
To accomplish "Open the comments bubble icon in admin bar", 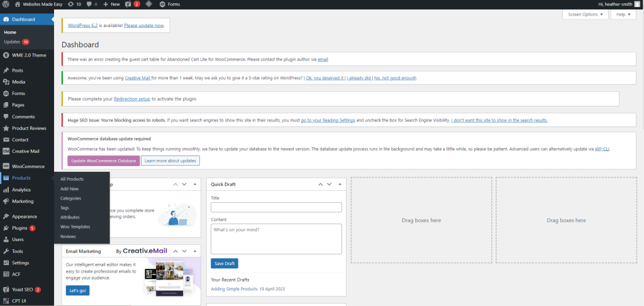I will click(90, 4).
